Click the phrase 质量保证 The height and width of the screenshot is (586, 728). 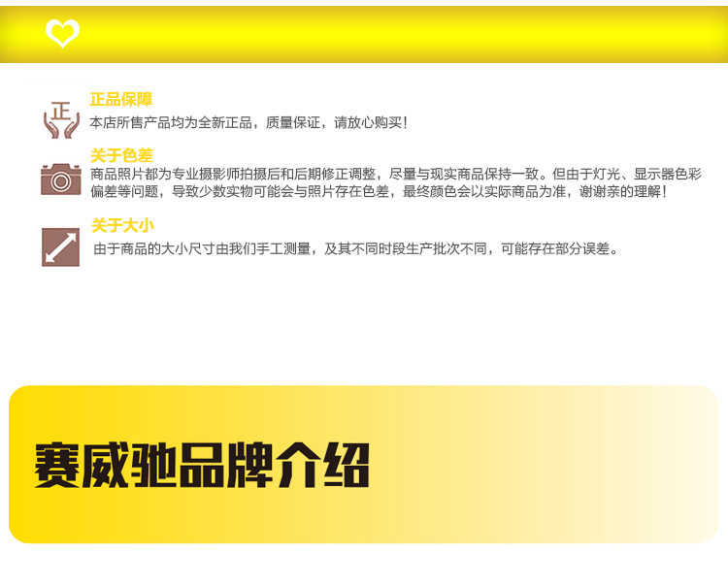pos(293,123)
